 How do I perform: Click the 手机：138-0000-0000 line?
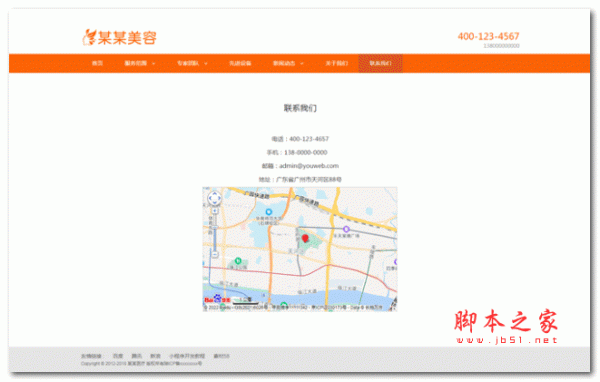click(297, 152)
